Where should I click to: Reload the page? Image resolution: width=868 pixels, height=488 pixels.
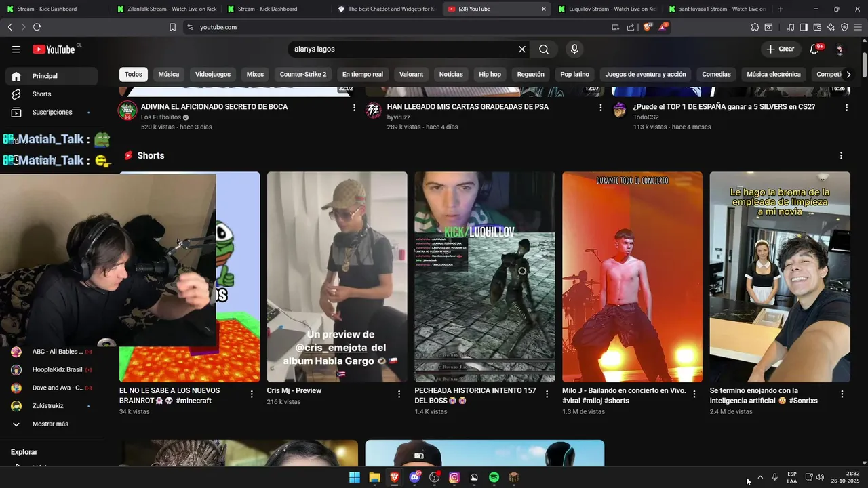pyautogui.click(x=37, y=27)
